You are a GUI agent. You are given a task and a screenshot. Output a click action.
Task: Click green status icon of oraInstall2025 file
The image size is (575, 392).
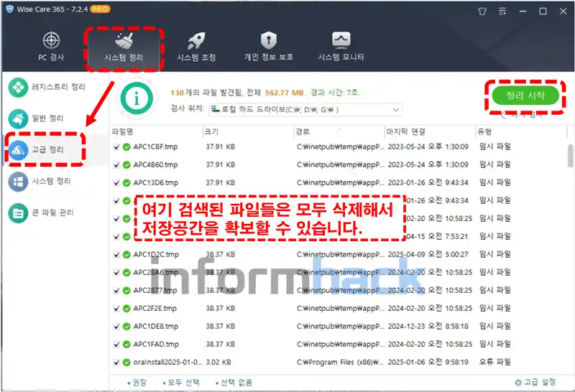pos(126,363)
